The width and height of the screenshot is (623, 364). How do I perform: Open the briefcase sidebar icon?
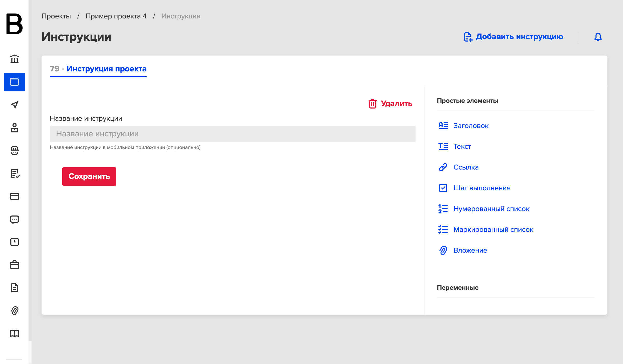(x=15, y=265)
